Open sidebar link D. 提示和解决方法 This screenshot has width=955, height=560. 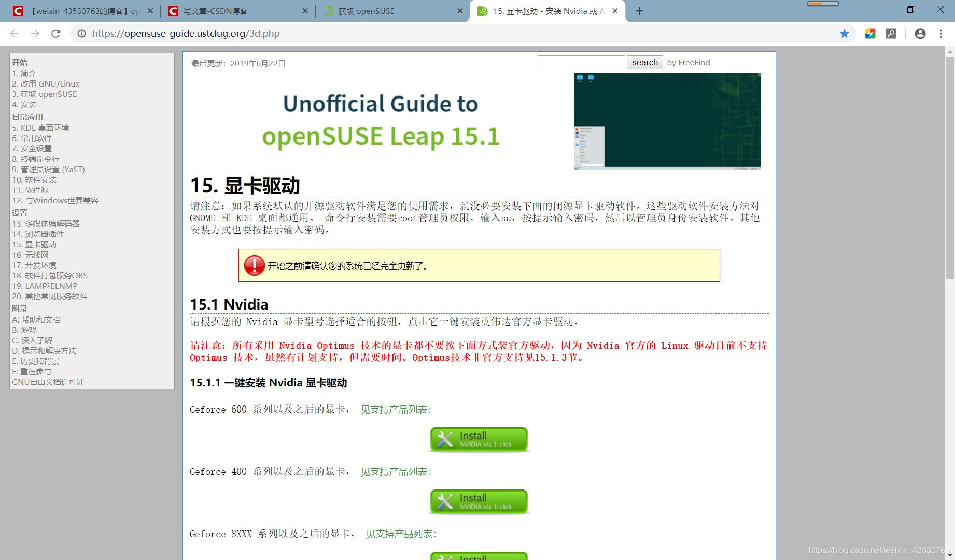44,351
